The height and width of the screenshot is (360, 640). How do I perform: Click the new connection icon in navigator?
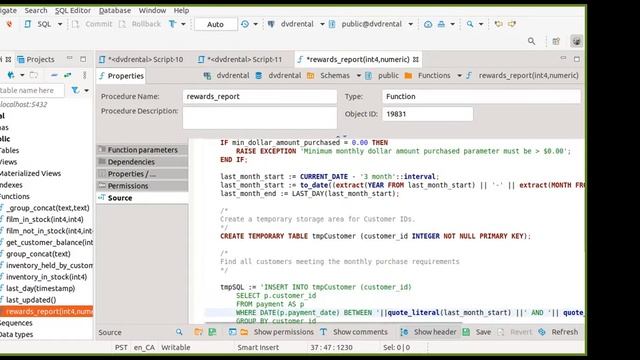point(11,75)
